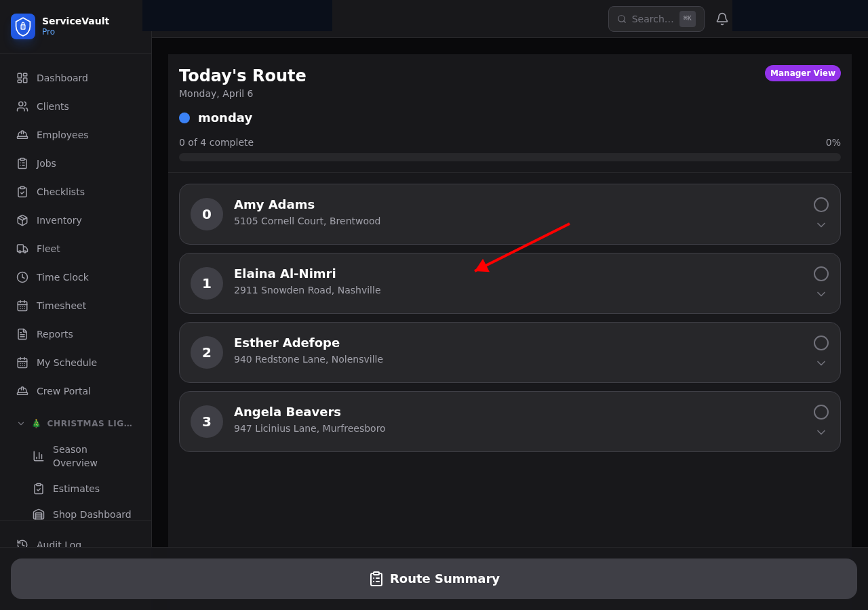Click the Manager View badge
Viewport: 868px width, 610px height.
coord(802,73)
